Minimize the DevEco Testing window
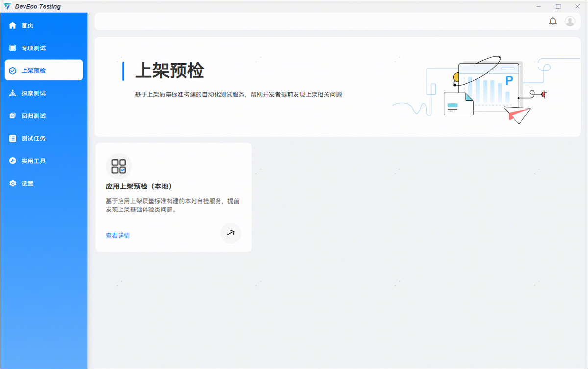Viewport: 588px width, 369px height. tap(539, 6)
